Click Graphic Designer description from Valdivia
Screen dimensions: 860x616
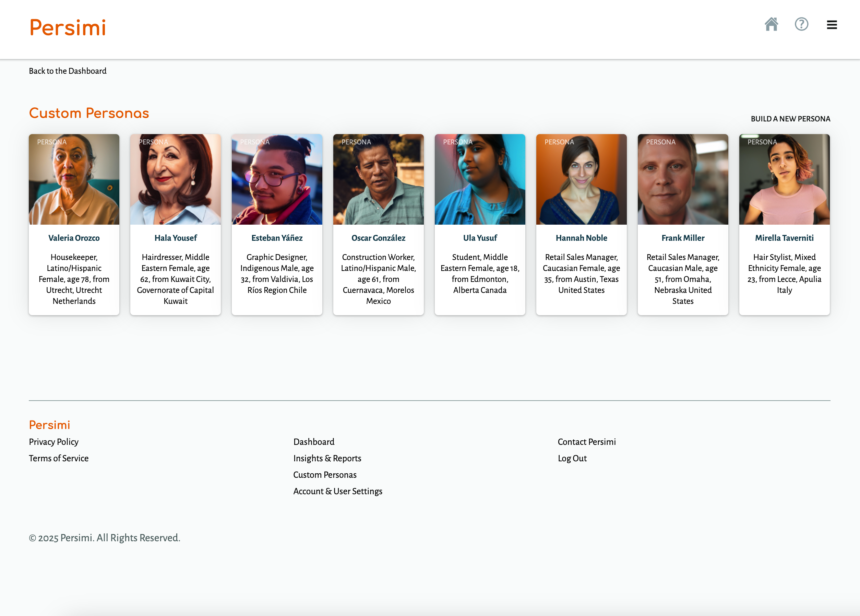(x=277, y=273)
